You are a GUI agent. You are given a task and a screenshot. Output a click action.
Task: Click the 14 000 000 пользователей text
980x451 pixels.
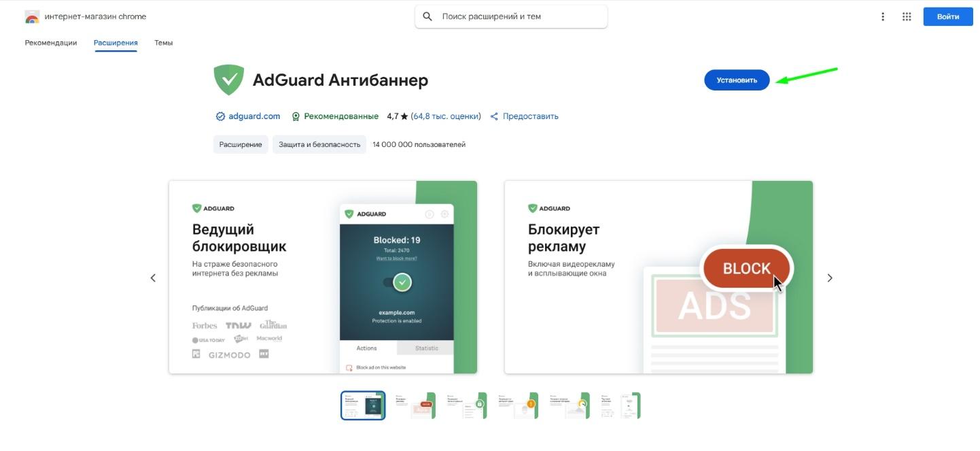pyautogui.click(x=419, y=144)
